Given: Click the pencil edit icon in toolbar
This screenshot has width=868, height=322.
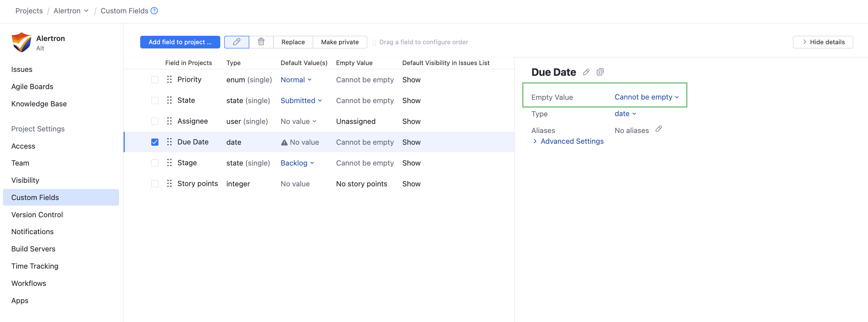Looking at the screenshot, I should coord(236,42).
